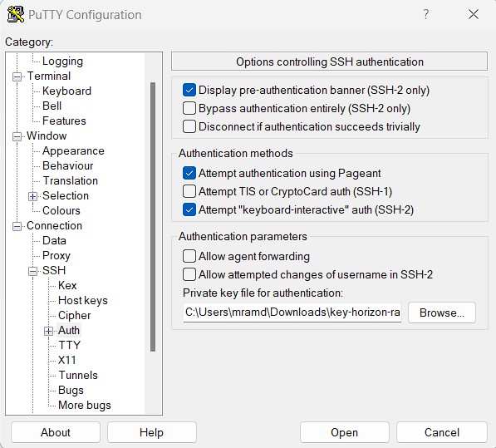Enable Allow agent forwarding checkbox

click(189, 256)
